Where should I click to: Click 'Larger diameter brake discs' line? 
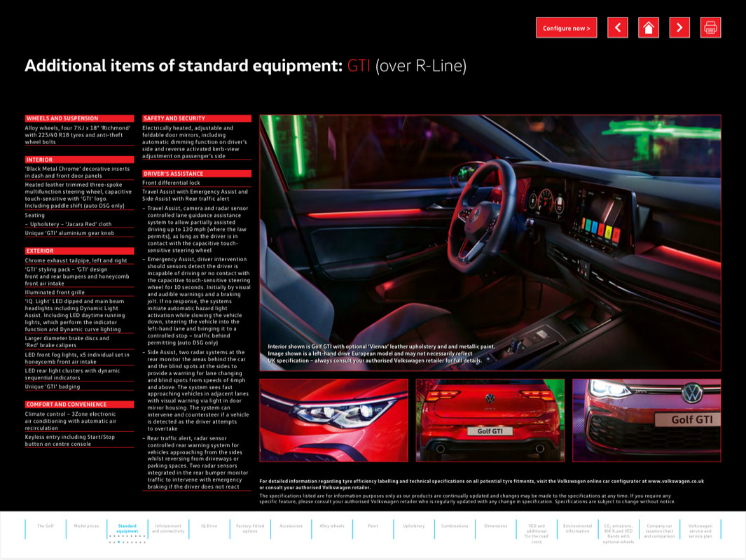(x=67, y=342)
